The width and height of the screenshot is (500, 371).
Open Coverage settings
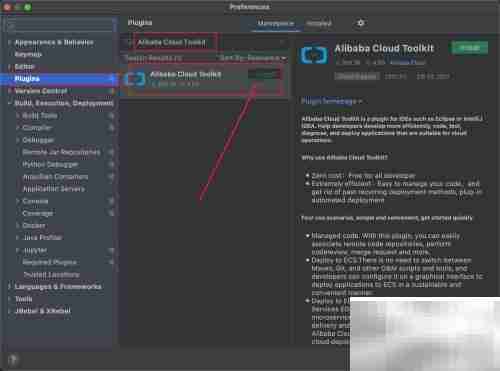[38, 213]
